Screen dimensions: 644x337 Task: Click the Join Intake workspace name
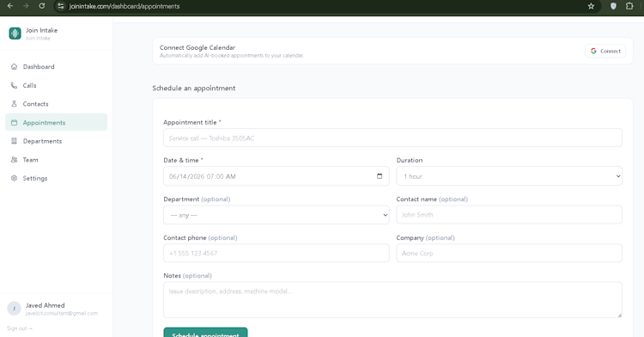pos(41,30)
